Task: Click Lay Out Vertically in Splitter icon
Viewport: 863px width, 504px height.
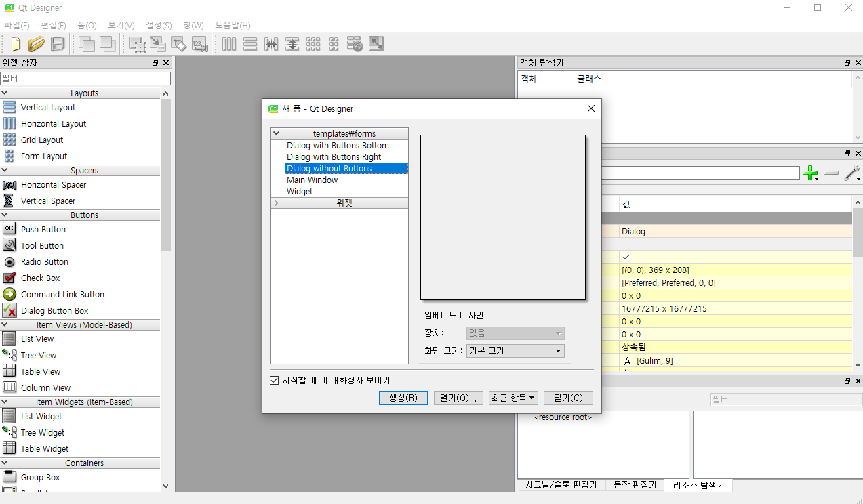Action: (x=292, y=44)
